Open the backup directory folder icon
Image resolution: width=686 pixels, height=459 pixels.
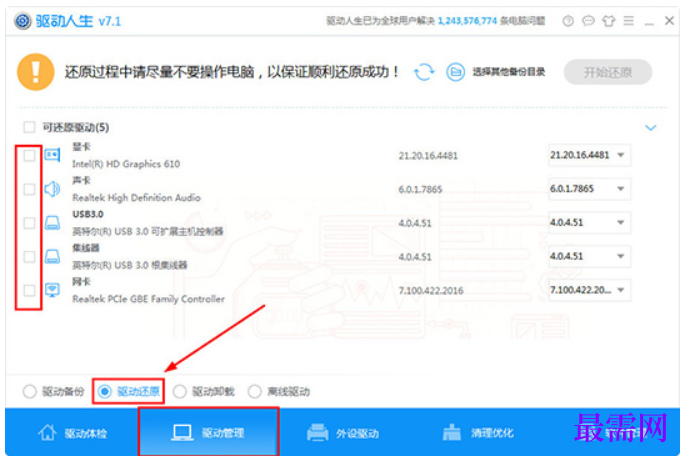(455, 72)
